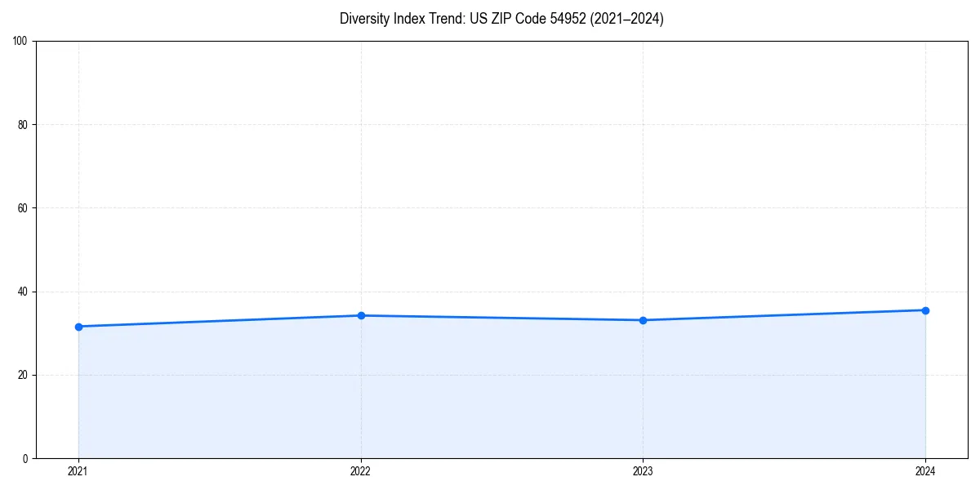
Task: Click the trend line between 2021 and 2022
Action: click(x=219, y=320)
